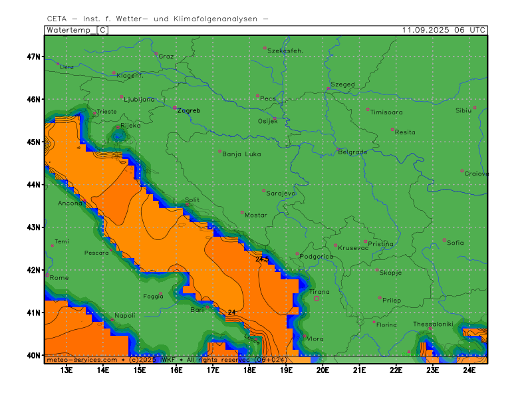This screenshot has width=532, height=399.
Task: Click the Banja Luka label
Action: 241,154
